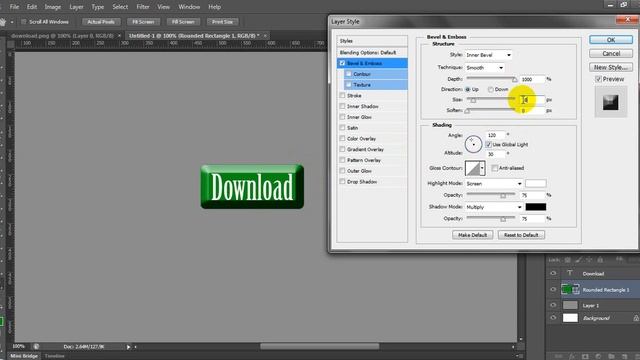The image size is (640, 360).
Task: Click the Actual Pixels button
Action: [x=101, y=22]
